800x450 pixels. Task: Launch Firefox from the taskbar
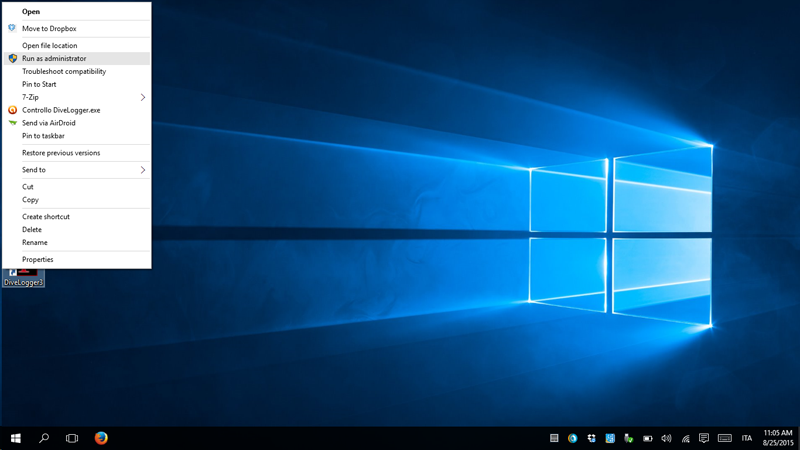point(101,438)
